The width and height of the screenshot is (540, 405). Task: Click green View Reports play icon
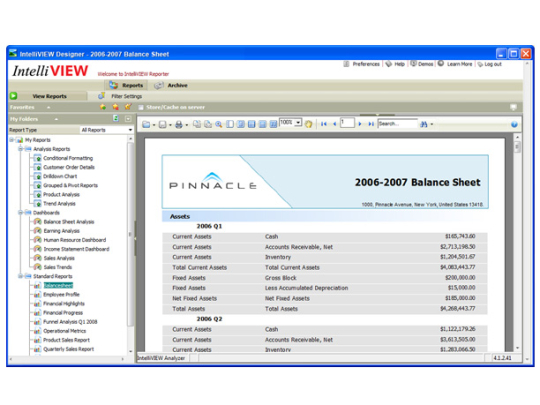(x=13, y=96)
